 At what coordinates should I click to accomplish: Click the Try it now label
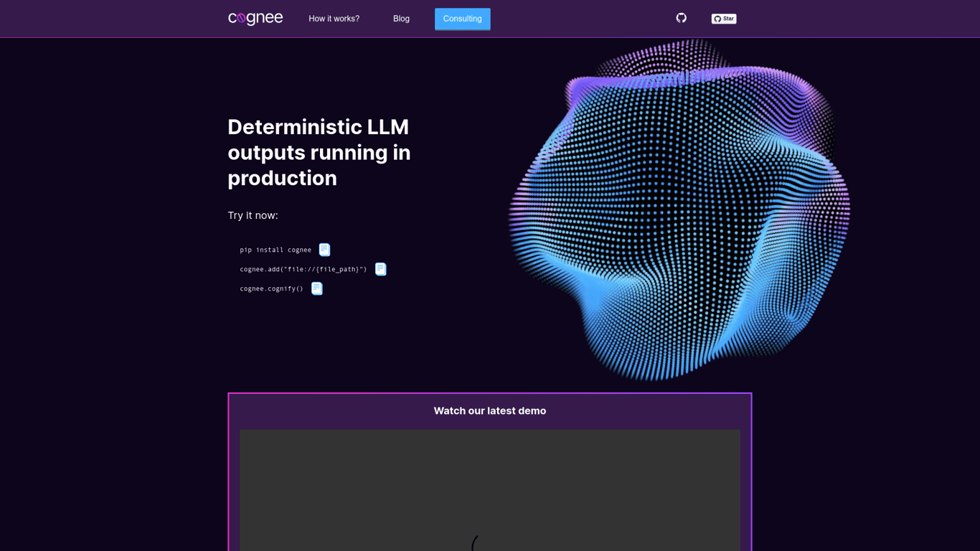coord(253,215)
